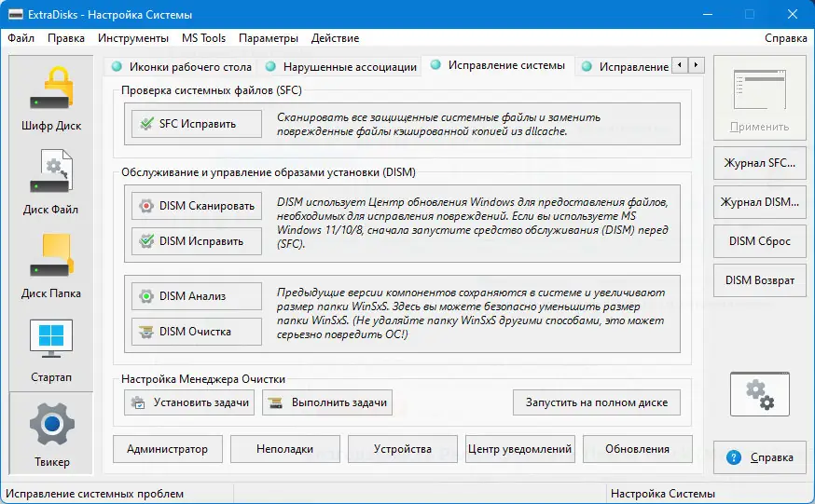The height and width of the screenshot is (504, 815).
Task: Open the MS Tools menu
Action: [203, 38]
